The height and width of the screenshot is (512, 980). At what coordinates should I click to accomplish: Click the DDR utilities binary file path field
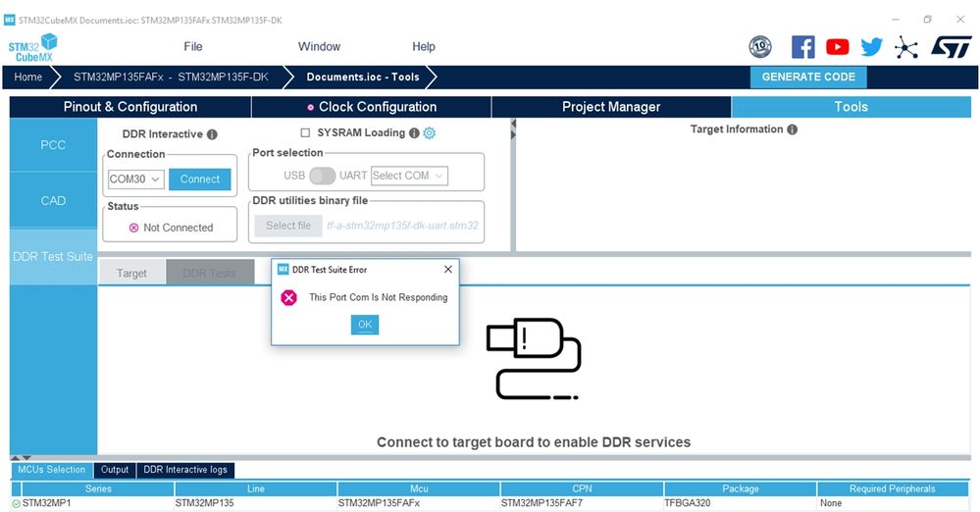402,226
